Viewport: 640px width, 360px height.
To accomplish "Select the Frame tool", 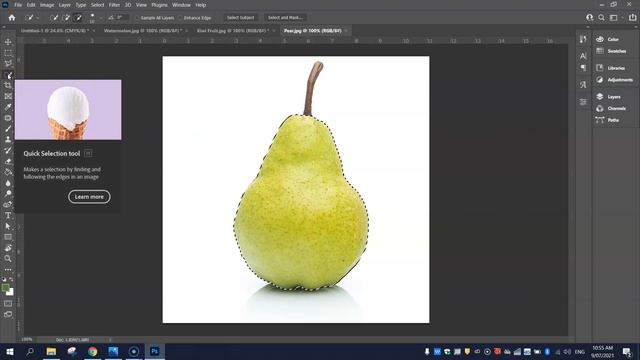I will pos(8,96).
